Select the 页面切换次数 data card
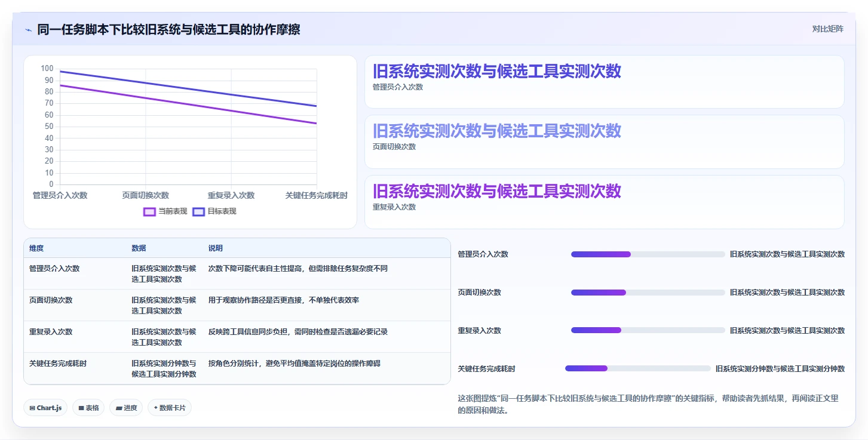The width and height of the screenshot is (868, 440). click(604, 142)
